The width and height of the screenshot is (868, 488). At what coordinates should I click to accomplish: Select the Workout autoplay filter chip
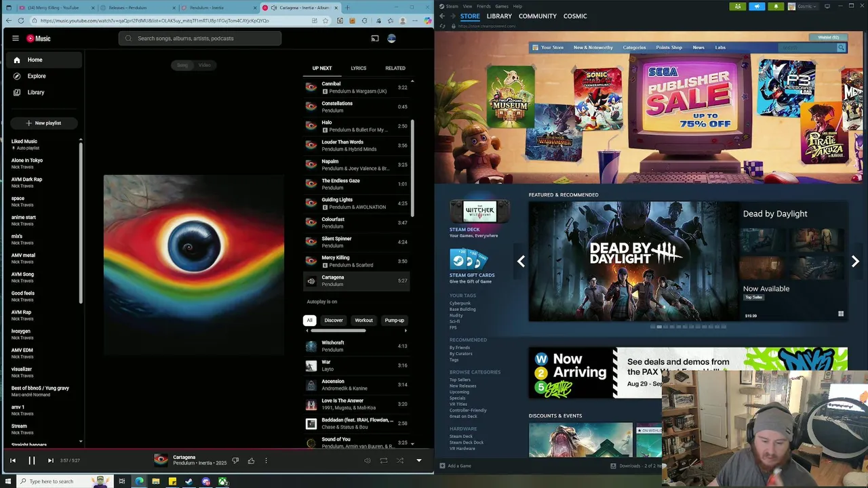(x=363, y=320)
